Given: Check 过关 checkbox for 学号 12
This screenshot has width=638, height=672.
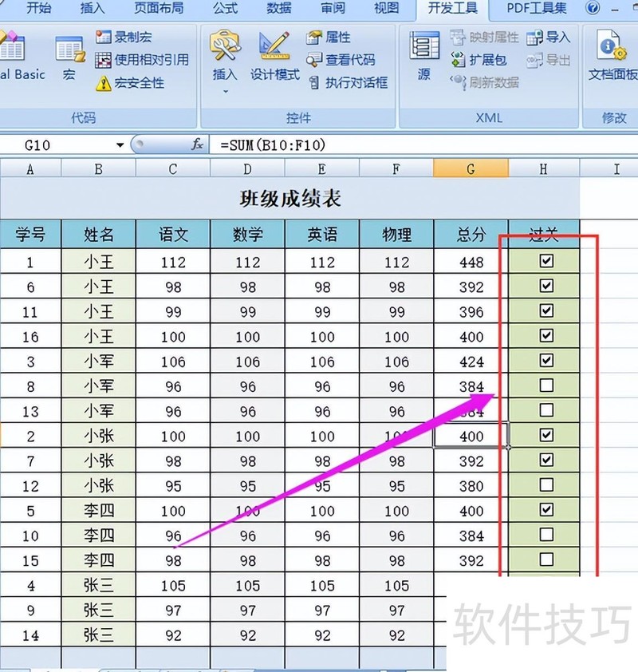Looking at the screenshot, I should point(546,484).
